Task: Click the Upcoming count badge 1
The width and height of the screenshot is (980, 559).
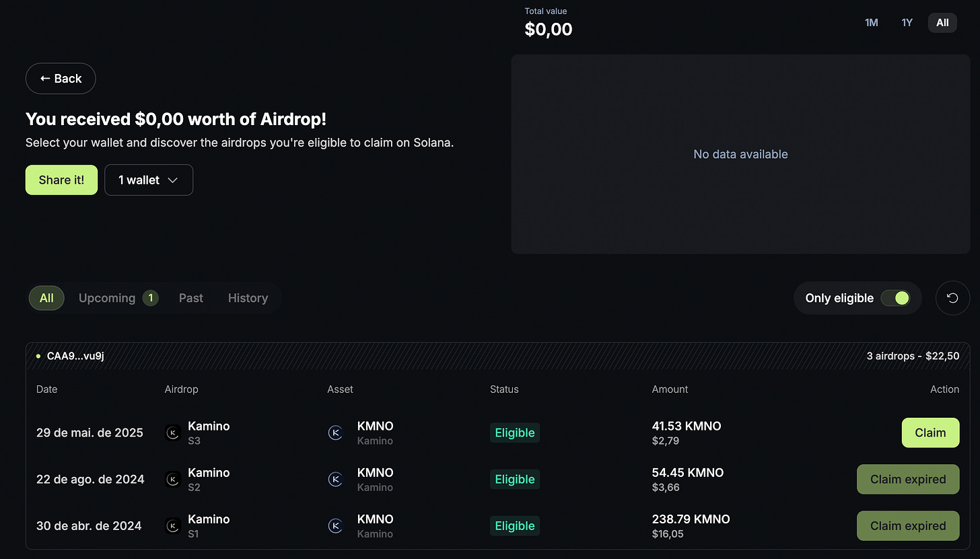Action: [x=151, y=298]
